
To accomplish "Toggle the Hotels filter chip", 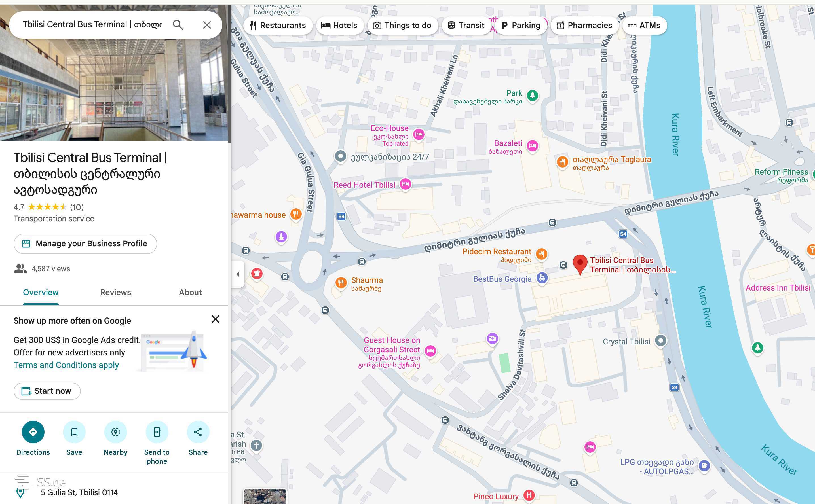I will 339,25.
